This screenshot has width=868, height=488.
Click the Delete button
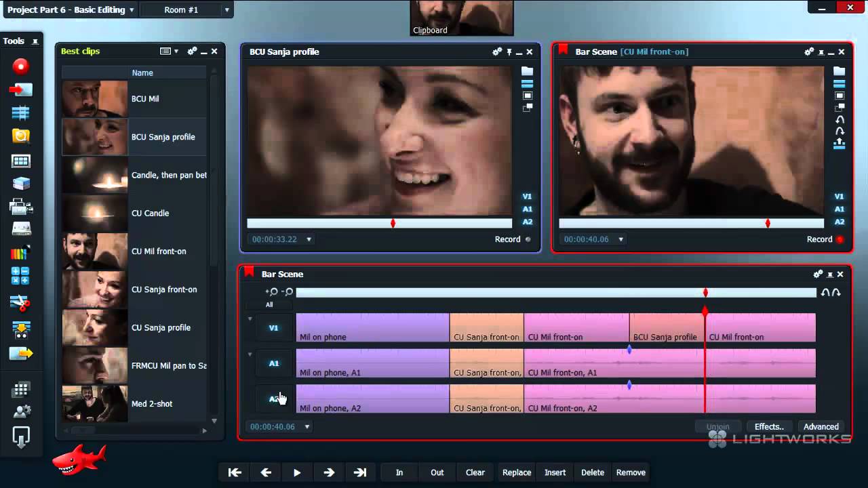(x=593, y=472)
